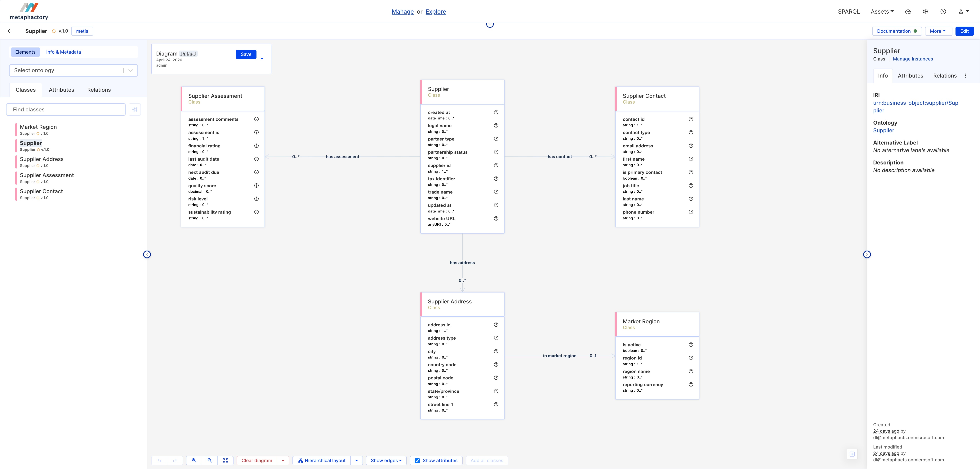Click the Edit button
Viewport: 980px width, 469px height.
click(x=964, y=31)
